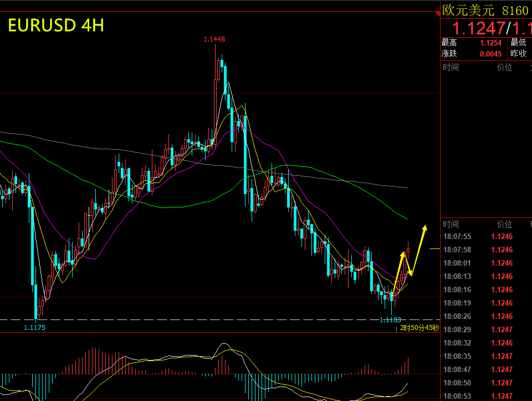Viewport: 532px width, 401px height.
Task: Click the 昨收 label
Action: coord(519,54)
